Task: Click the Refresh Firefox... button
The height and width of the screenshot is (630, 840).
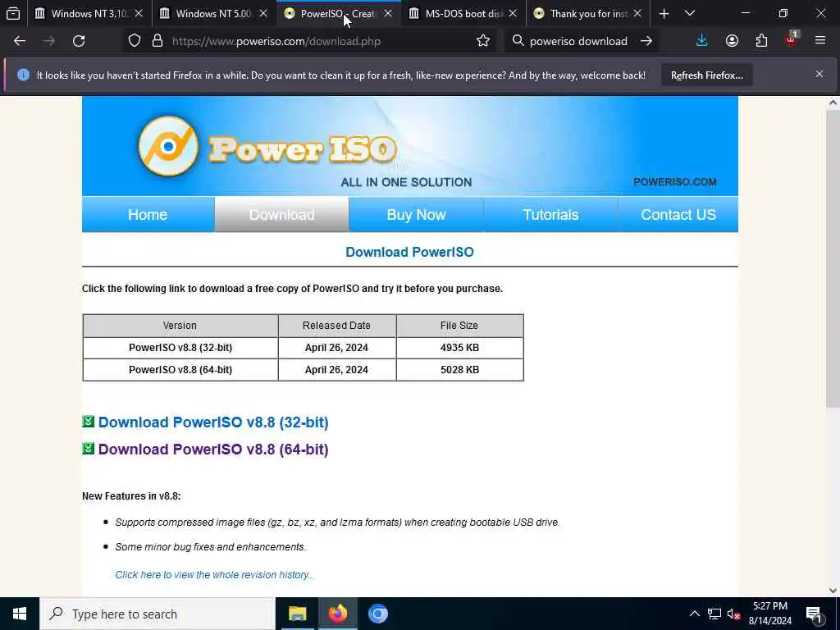Action: [706, 75]
